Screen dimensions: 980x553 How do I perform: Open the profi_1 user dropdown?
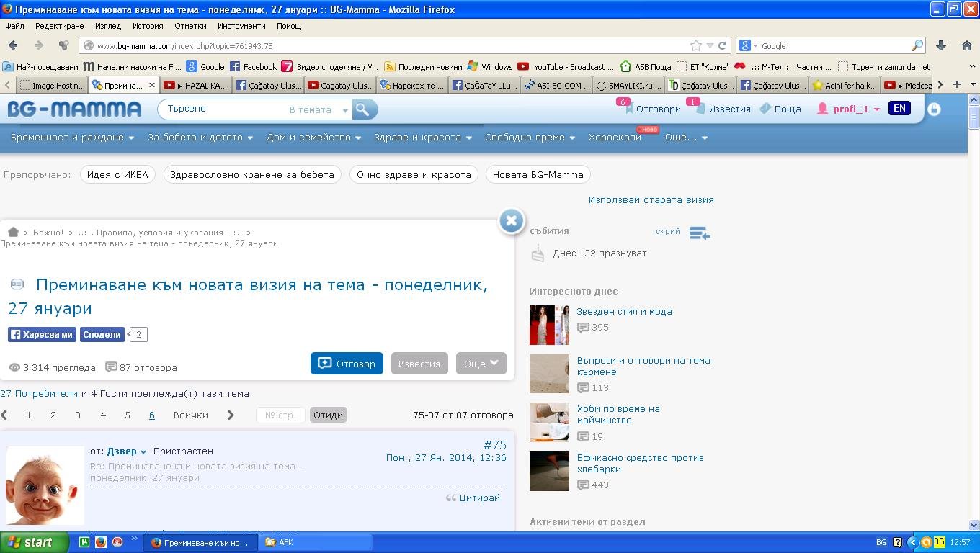849,109
